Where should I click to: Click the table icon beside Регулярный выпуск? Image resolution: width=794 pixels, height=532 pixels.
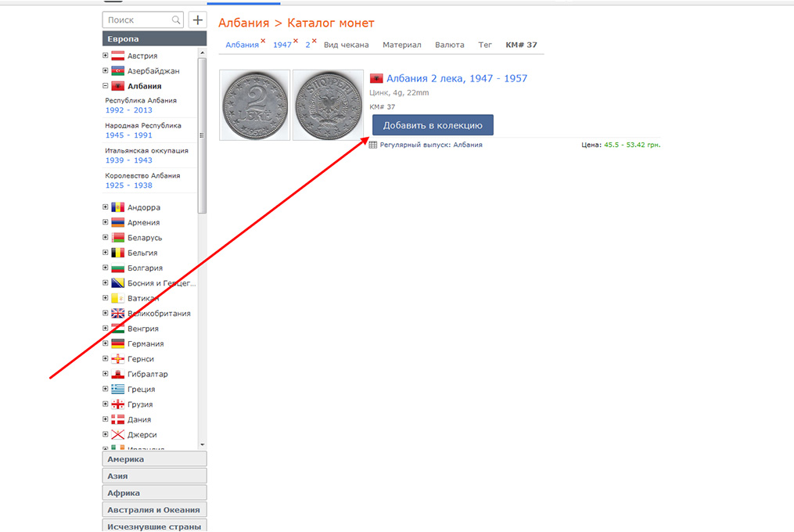tap(373, 145)
